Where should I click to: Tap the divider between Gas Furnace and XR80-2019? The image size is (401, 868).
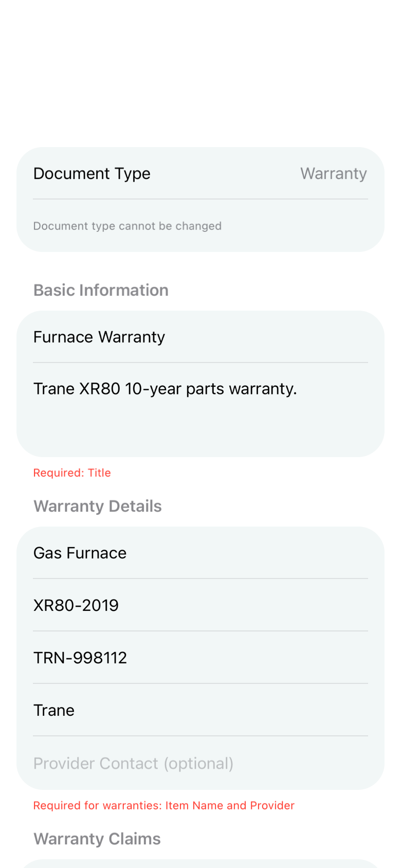click(x=200, y=579)
